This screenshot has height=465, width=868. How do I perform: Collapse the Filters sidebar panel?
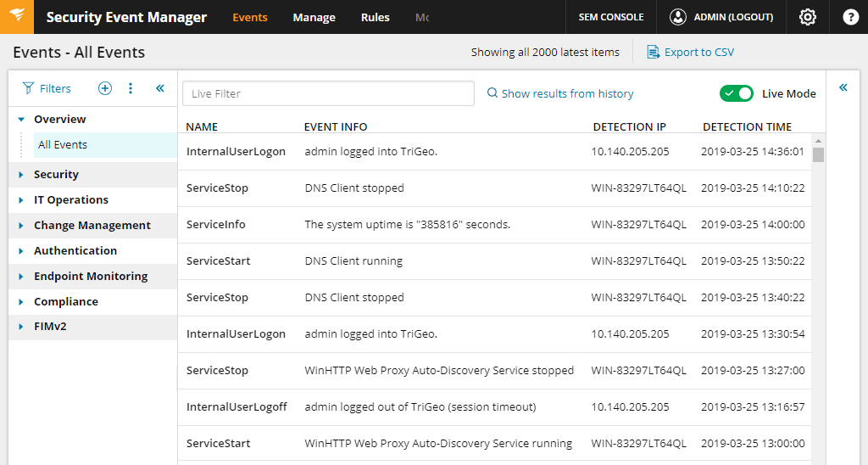click(x=160, y=88)
